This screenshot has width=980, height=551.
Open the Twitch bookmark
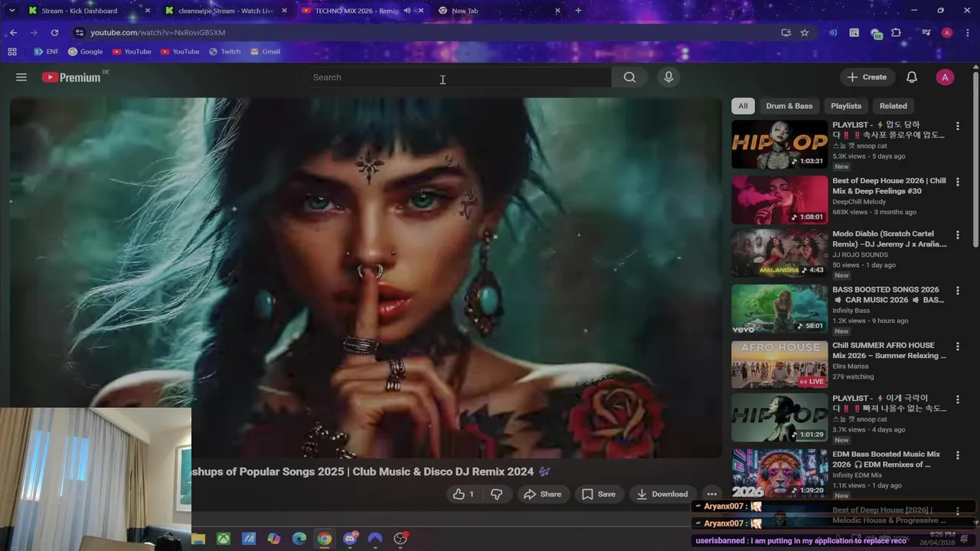tap(224, 52)
